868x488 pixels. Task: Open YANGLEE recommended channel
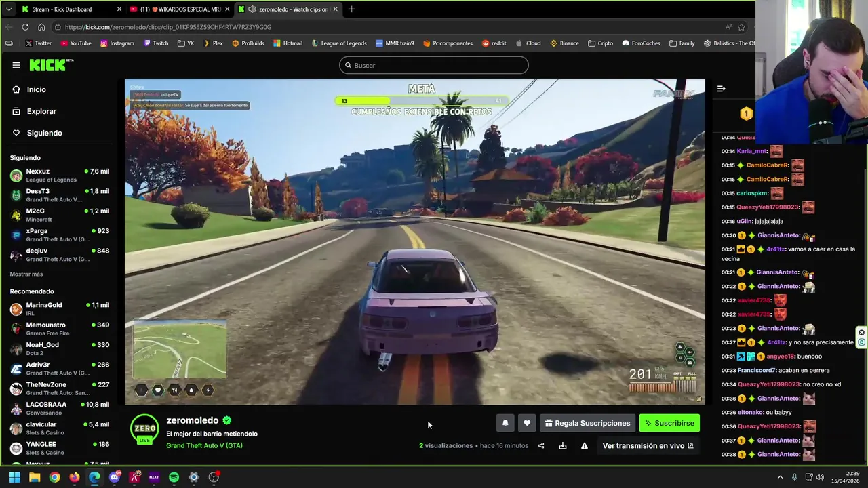coord(60,448)
